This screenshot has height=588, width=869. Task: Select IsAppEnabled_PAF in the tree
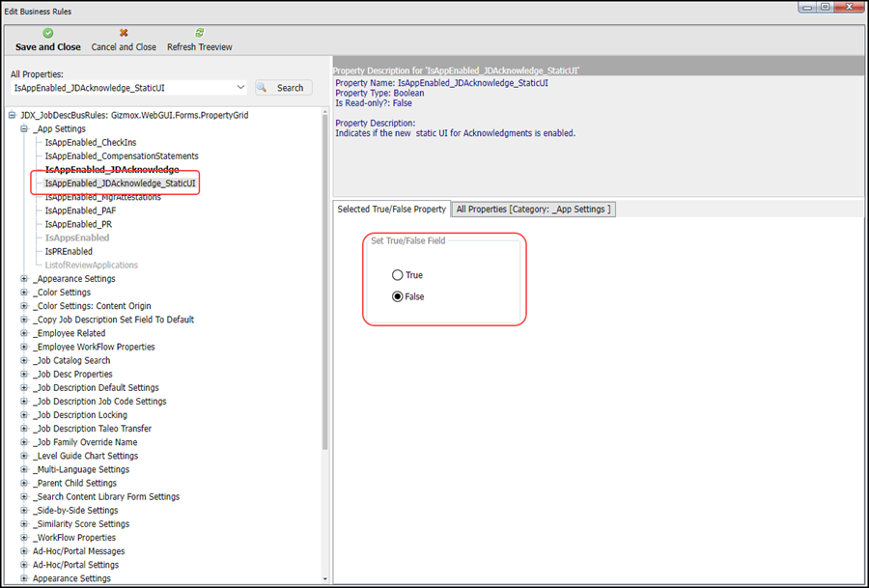tap(80, 210)
